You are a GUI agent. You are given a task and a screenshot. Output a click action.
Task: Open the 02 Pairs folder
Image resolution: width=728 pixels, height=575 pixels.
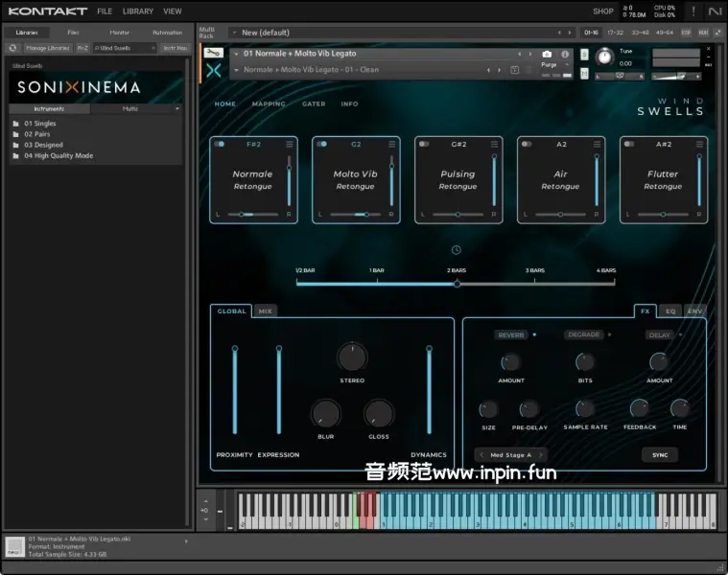pos(40,134)
